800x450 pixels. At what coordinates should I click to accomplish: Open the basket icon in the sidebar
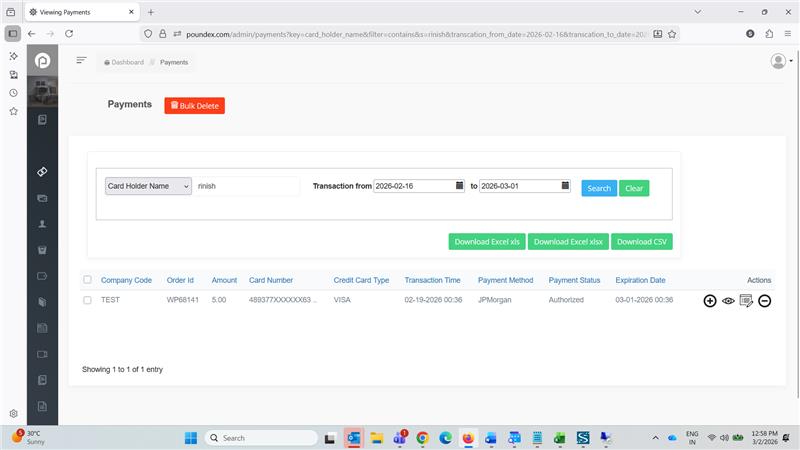coord(42,250)
